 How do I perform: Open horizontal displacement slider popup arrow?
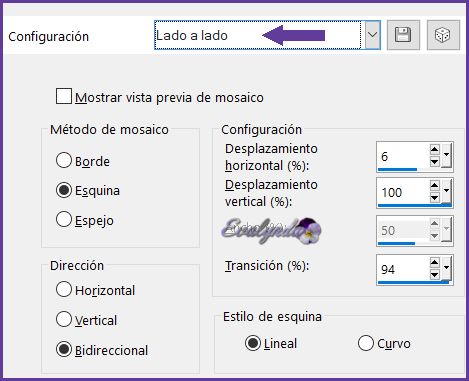click(x=446, y=155)
